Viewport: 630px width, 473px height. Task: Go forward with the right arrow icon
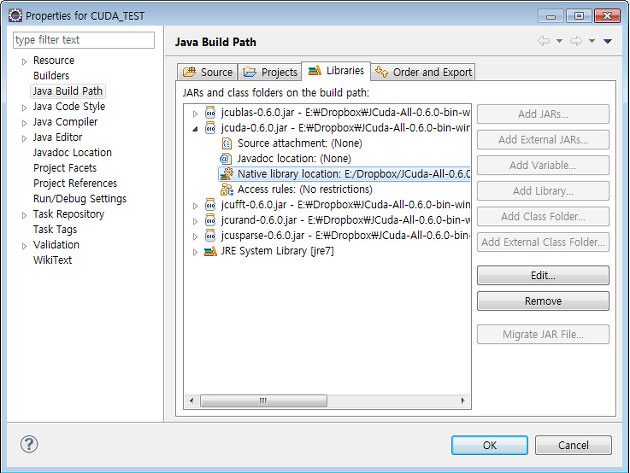coord(576,41)
